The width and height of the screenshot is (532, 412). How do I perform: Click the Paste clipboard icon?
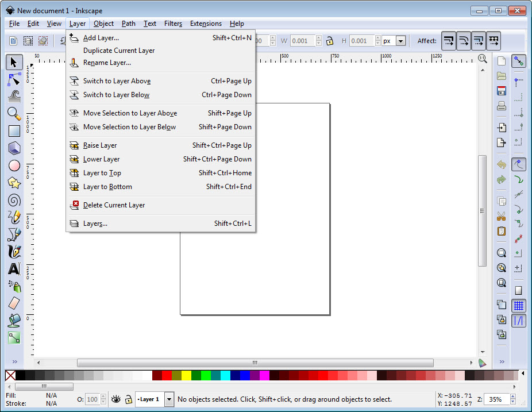(x=502, y=231)
